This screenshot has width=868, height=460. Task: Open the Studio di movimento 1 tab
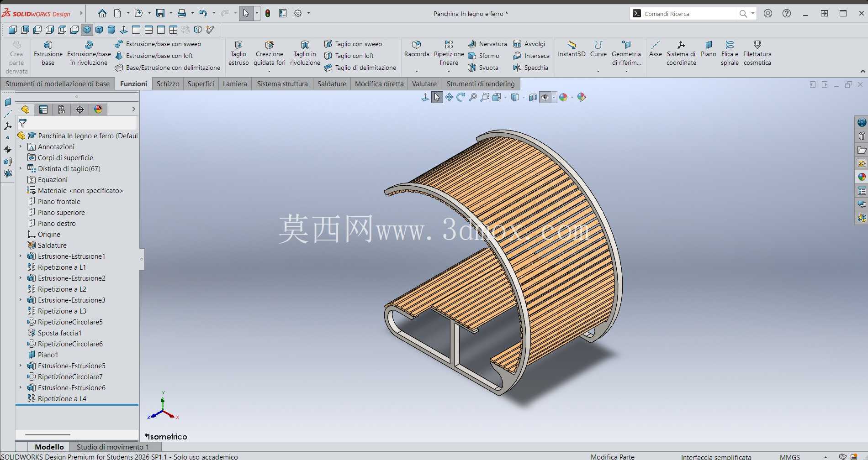(x=113, y=447)
